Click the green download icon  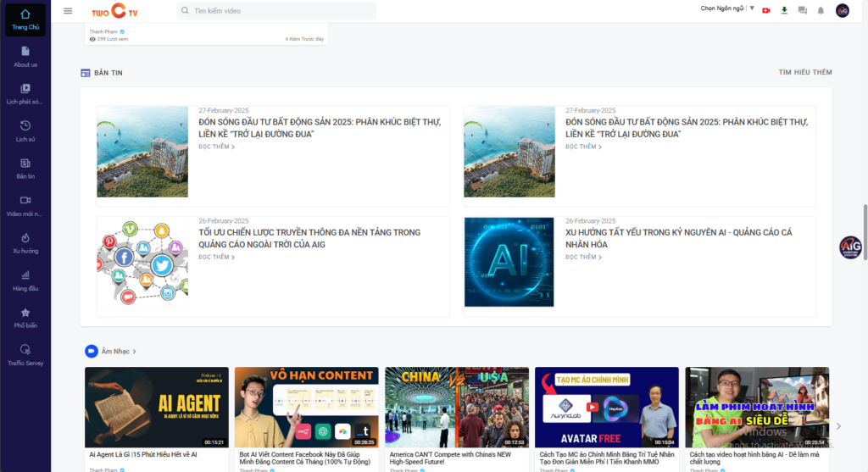point(784,10)
